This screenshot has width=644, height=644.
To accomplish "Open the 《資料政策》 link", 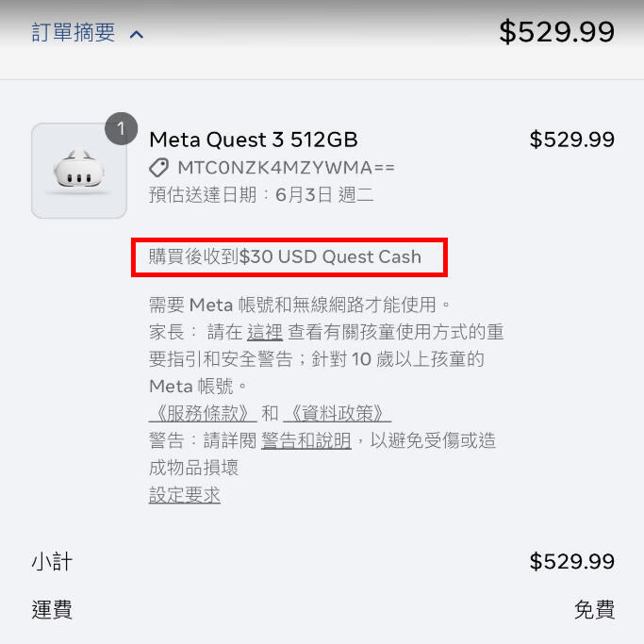I will (x=337, y=413).
